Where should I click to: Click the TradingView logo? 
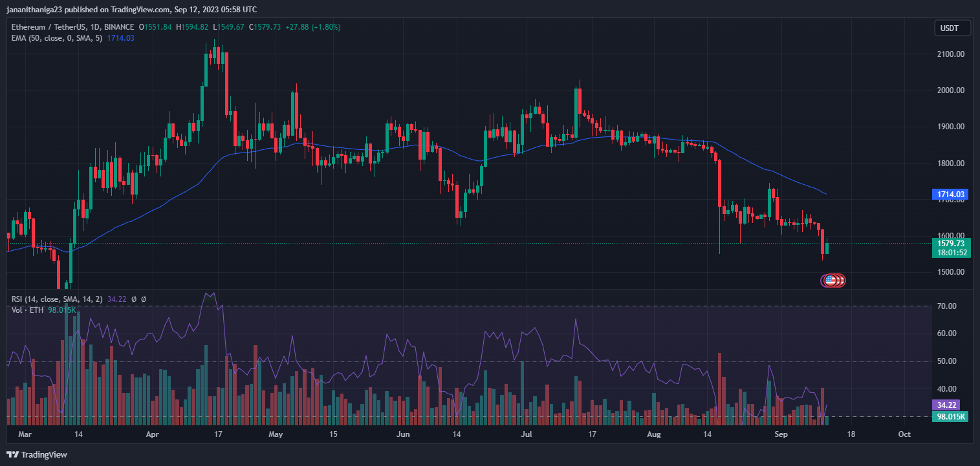pos(37,454)
